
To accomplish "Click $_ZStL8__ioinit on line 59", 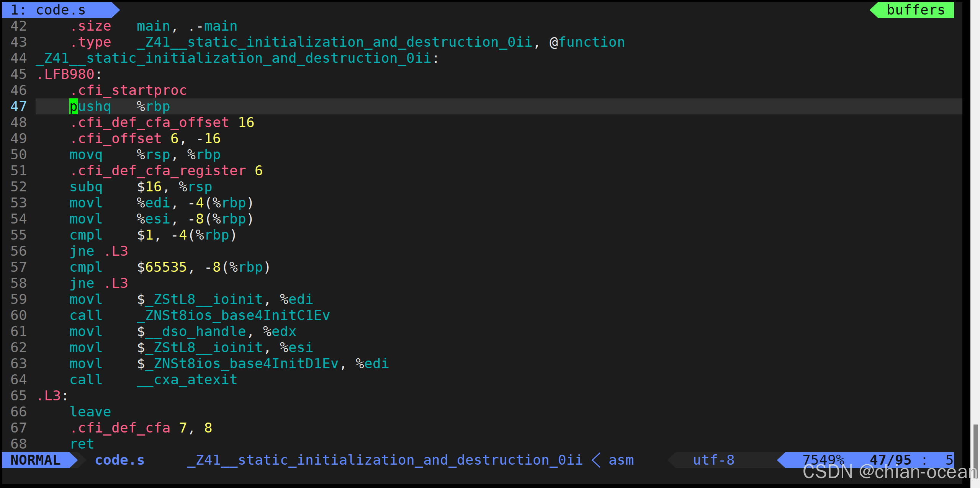I will (x=200, y=299).
